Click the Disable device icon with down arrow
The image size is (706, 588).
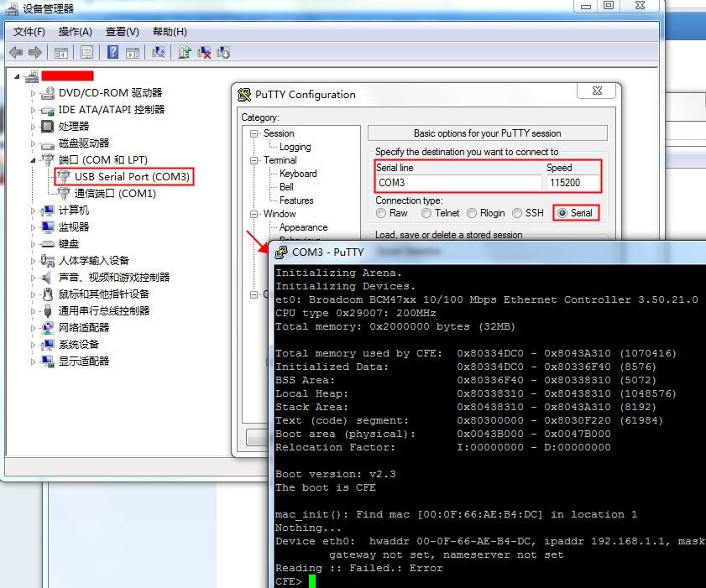223,53
